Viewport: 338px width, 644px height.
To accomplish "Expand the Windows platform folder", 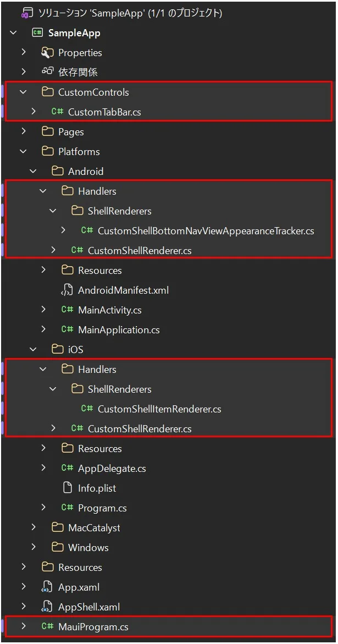I will pyautogui.click(x=33, y=547).
